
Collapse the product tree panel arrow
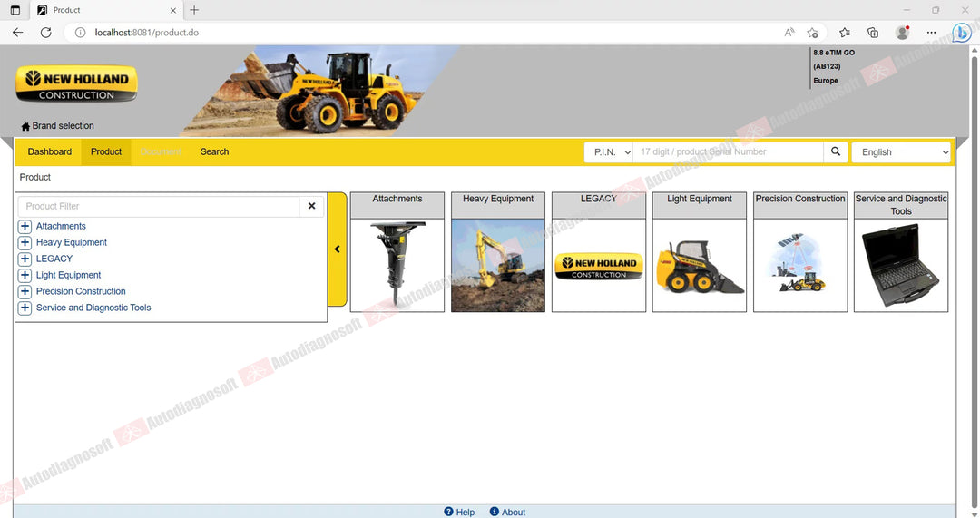tap(337, 249)
